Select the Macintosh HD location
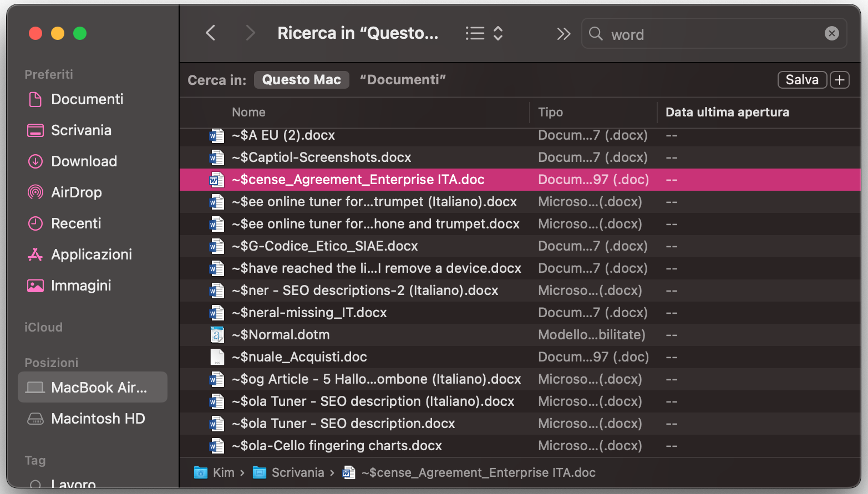The image size is (868, 494). [98, 419]
